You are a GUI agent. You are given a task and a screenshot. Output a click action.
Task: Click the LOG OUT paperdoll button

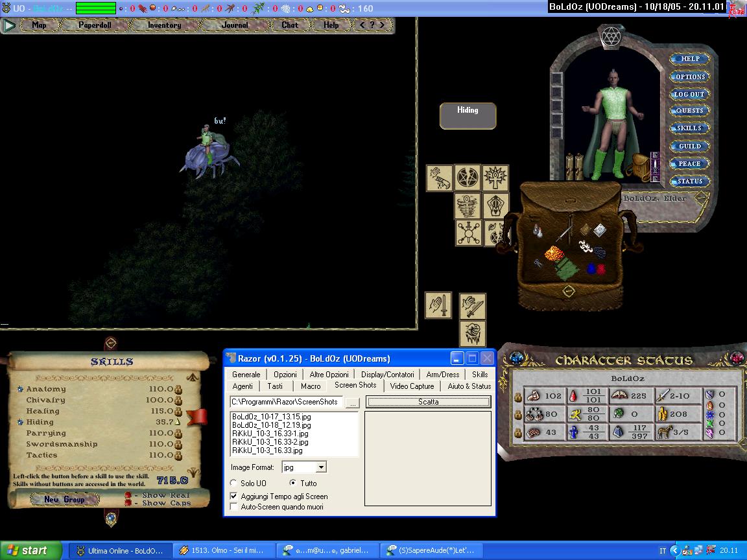pyautogui.click(x=689, y=94)
